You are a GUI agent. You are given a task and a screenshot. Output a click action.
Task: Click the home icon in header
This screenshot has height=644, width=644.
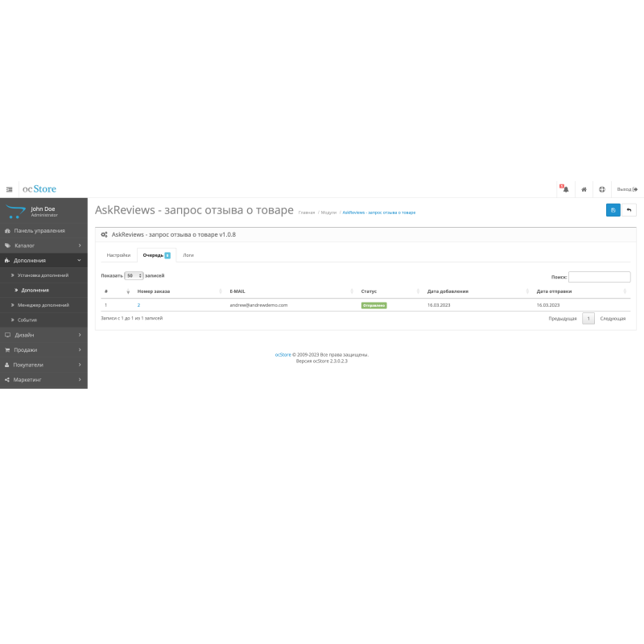point(584,189)
